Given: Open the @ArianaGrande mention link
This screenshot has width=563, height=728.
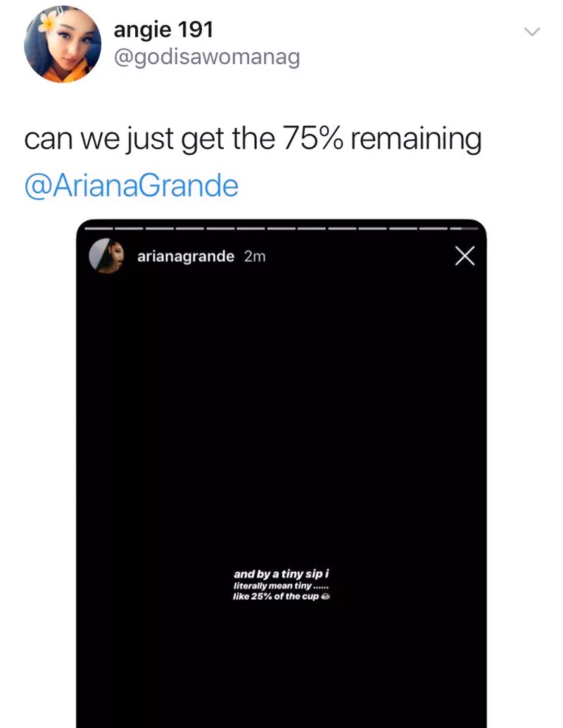Looking at the screenshot, I should [132, 185].
